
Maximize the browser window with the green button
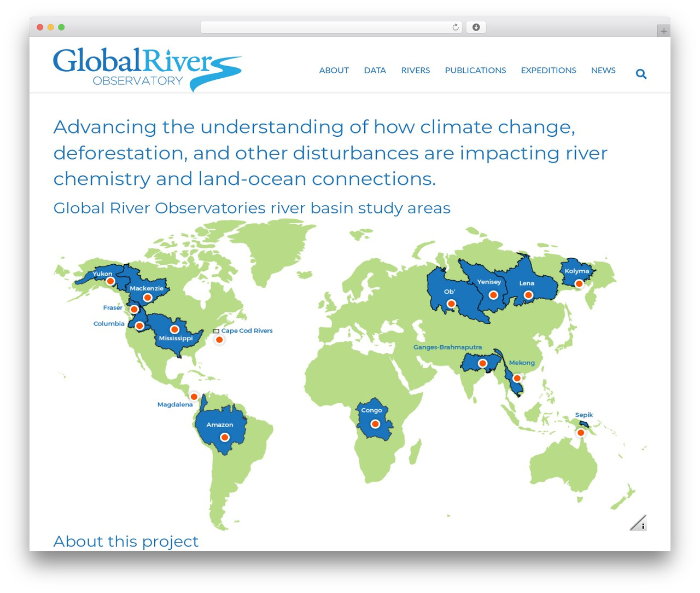coord(61,27)
